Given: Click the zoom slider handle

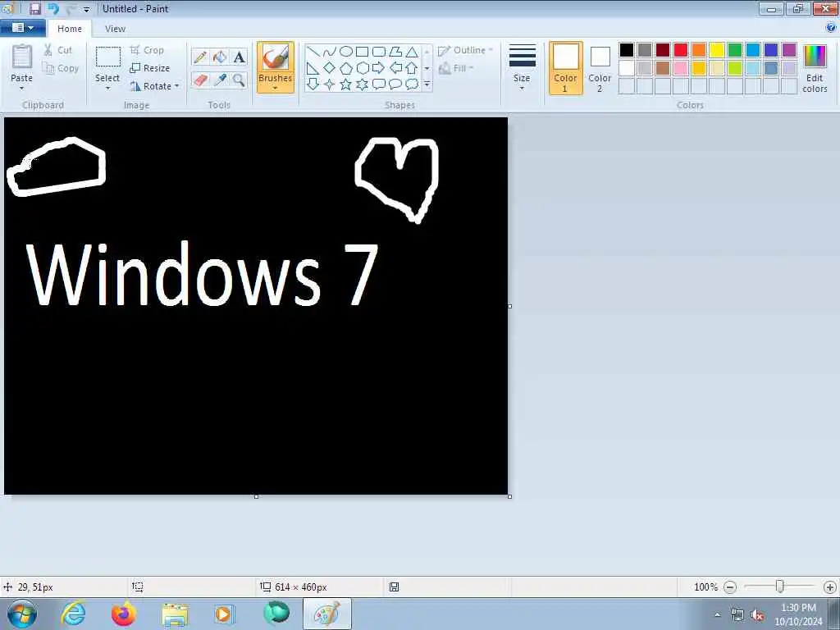Looking at the screenshot, I should pos(780,587).
